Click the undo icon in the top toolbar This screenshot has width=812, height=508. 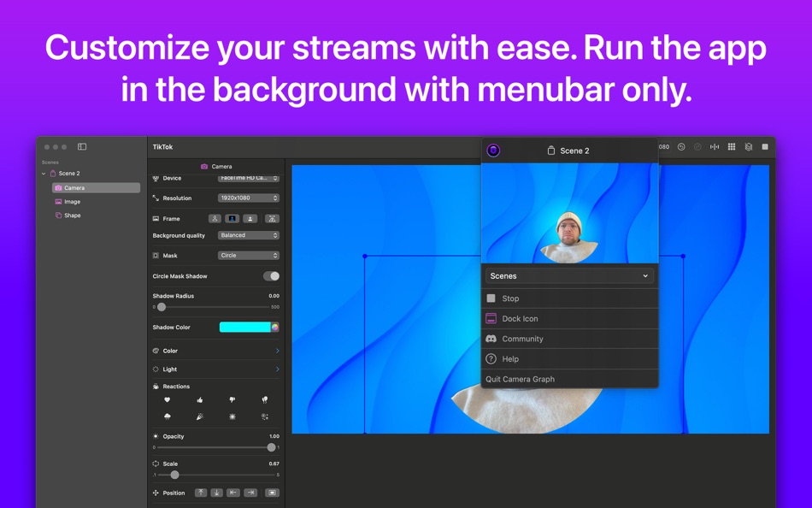pos(681,146)
